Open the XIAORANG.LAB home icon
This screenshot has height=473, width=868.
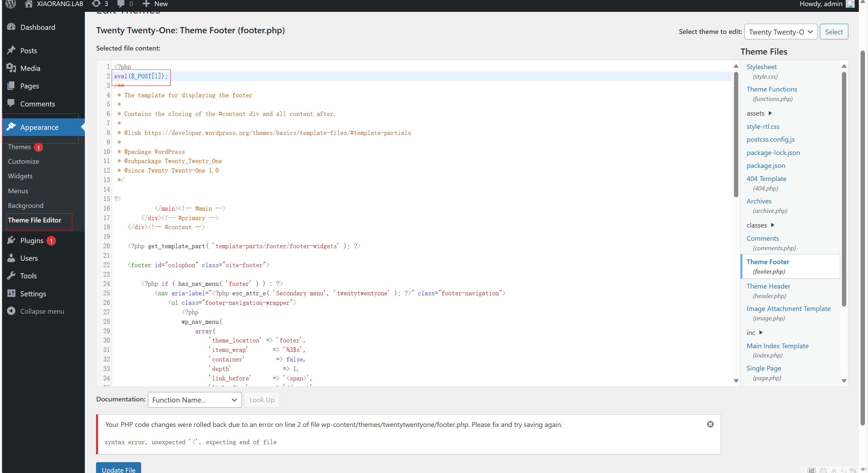click(29, 4)
